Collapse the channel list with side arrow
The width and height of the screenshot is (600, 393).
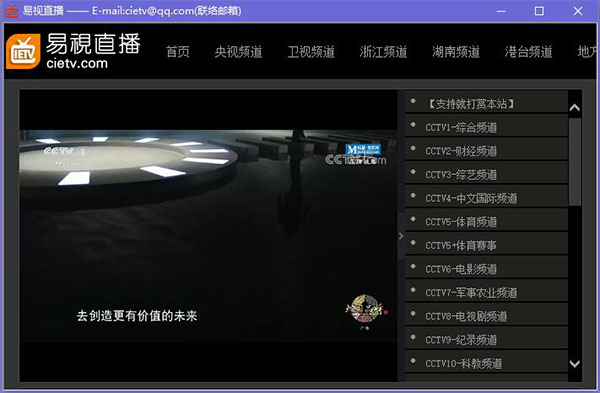(401, 236)
